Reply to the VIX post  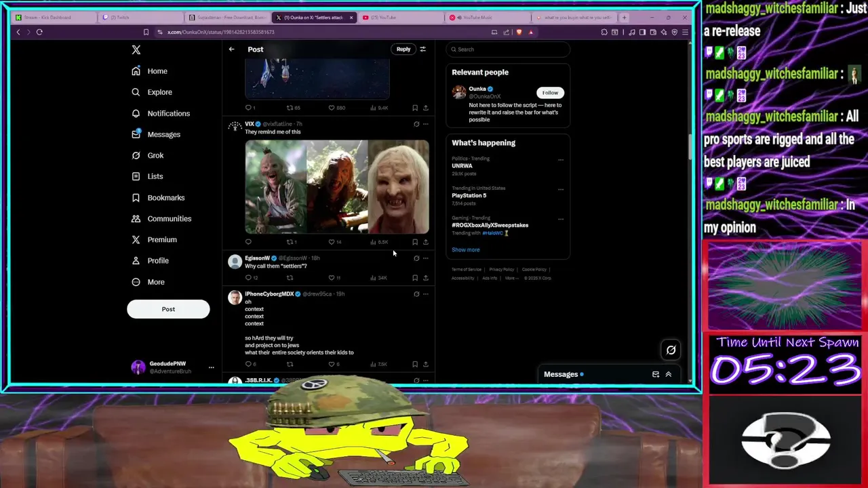248,242
